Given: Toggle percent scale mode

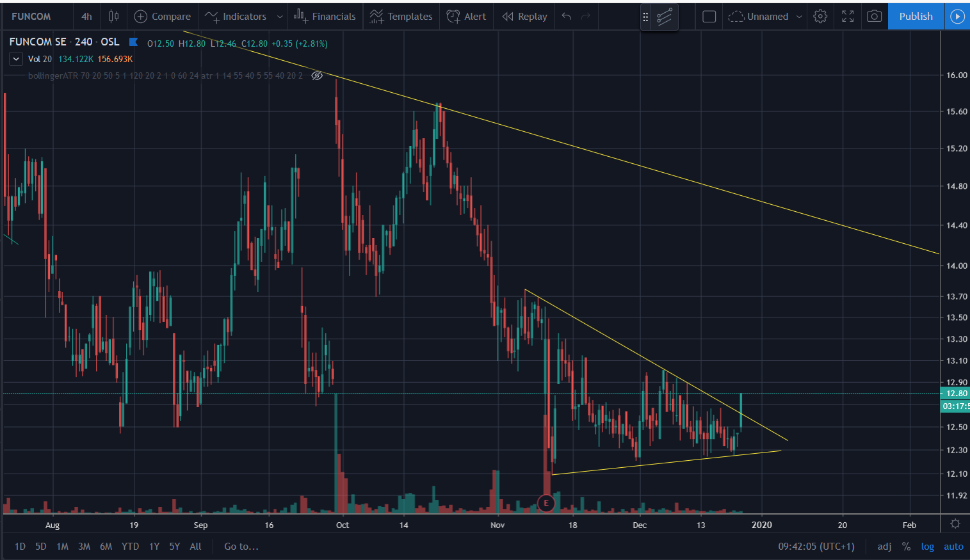Looking at the screenshot, I should pos(906,546).
